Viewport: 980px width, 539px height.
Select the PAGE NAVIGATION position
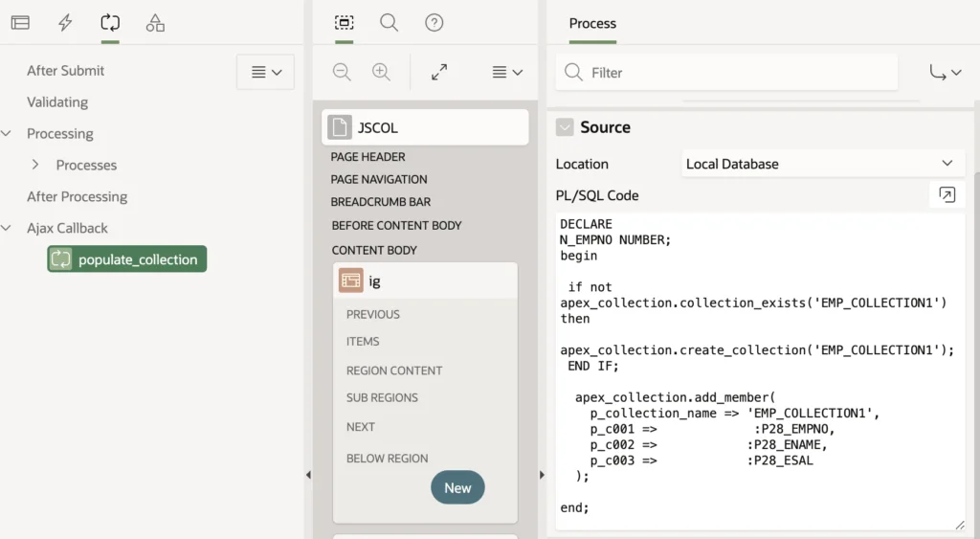379,179
